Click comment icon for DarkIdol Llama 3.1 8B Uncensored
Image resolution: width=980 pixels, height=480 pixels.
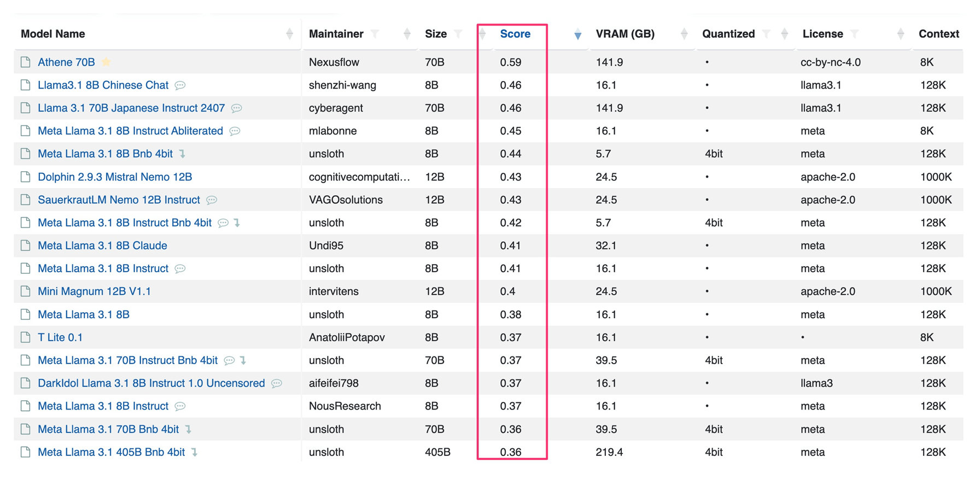pos(277,383)
